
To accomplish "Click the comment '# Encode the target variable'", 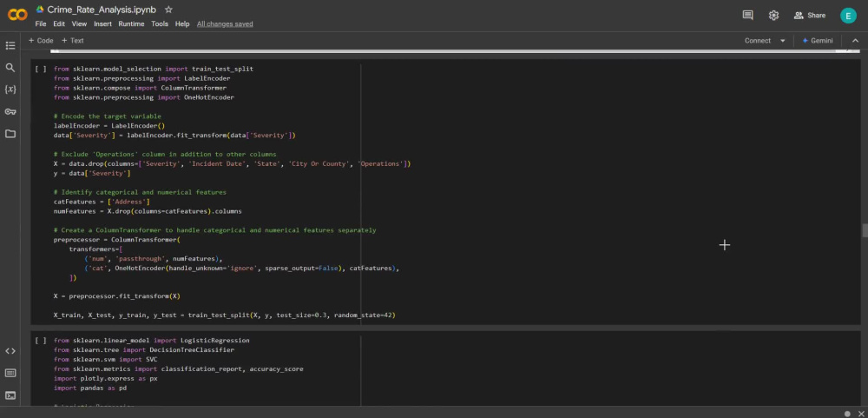I will click(x=108, y=116).
